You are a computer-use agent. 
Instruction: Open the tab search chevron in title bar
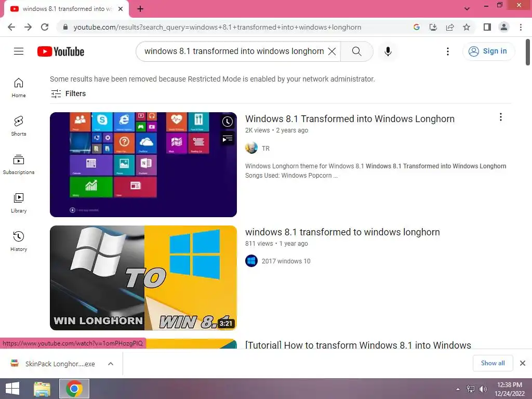[x=467, y=9]
